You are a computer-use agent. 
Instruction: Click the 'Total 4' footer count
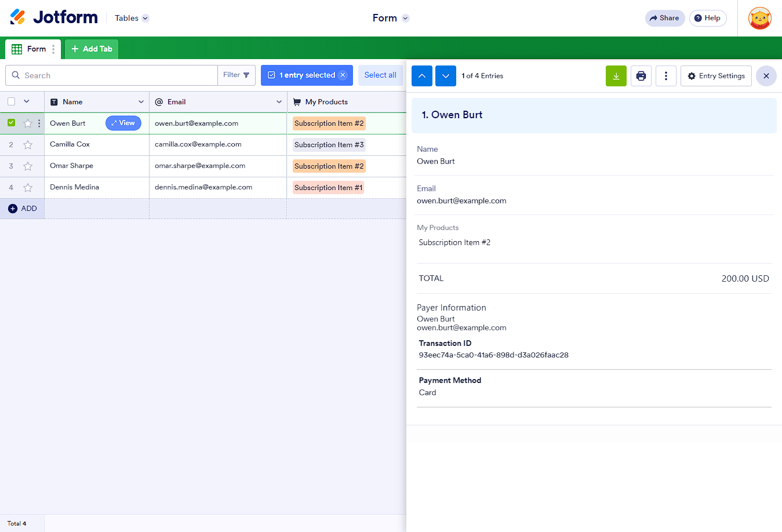coord(17,523)
